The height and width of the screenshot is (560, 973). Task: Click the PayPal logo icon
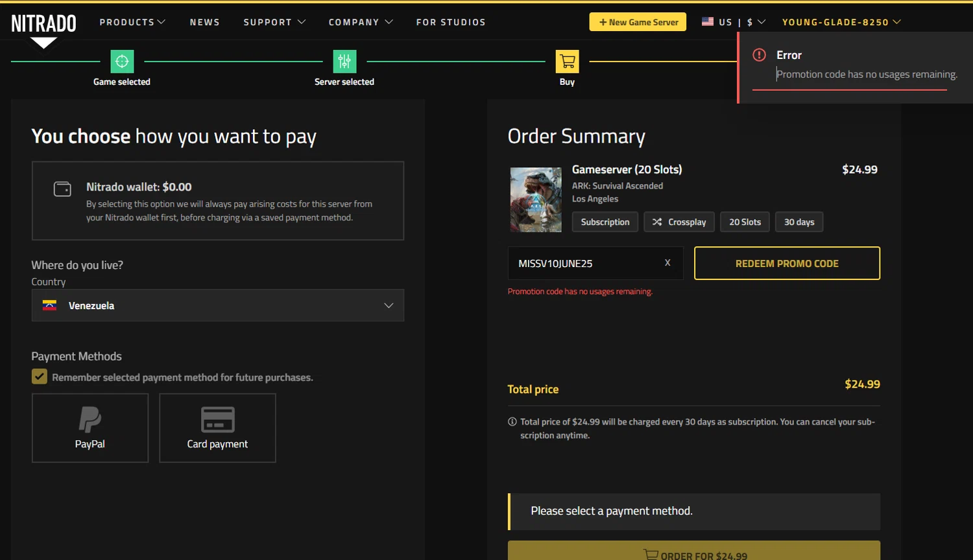(x=90, y=419)
